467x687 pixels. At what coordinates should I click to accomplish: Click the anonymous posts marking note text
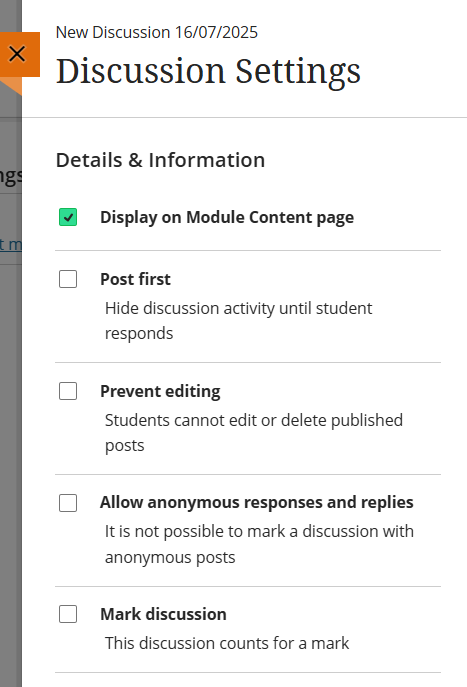pyautogui.click(x=259, y=544)
